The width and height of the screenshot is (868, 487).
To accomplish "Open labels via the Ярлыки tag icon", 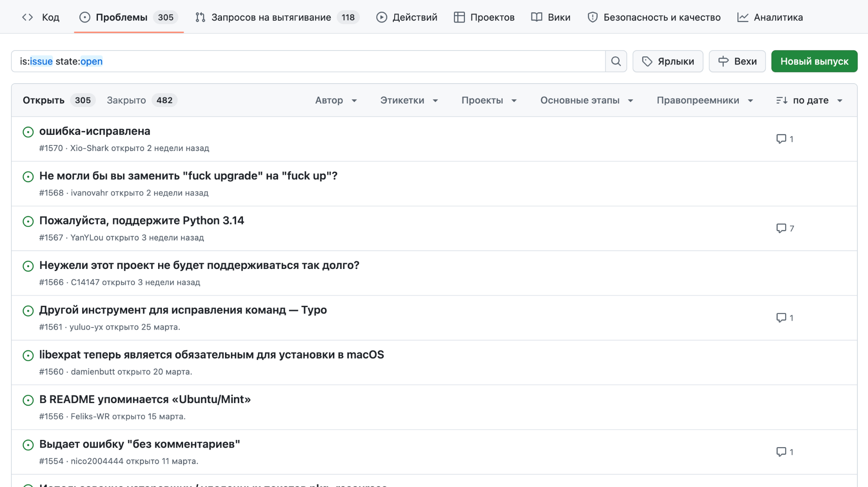I will [648, 61].
